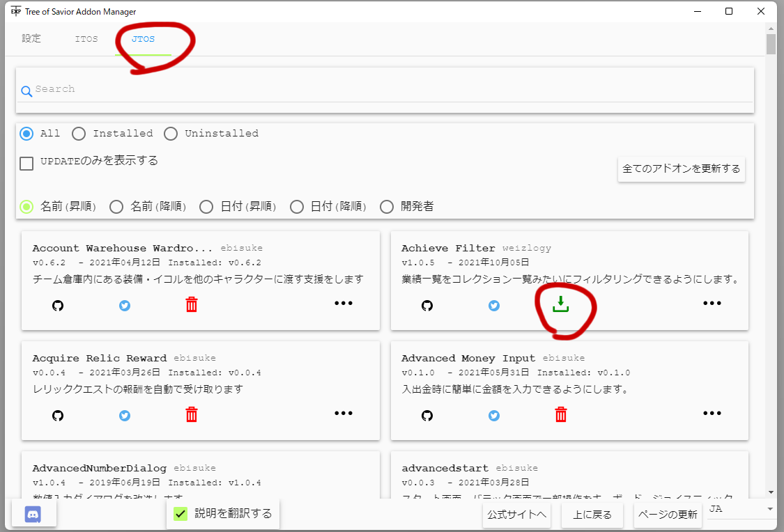Click the advancedstart addon title
This screenshot has height=532, width=784.
pos(445,468)
